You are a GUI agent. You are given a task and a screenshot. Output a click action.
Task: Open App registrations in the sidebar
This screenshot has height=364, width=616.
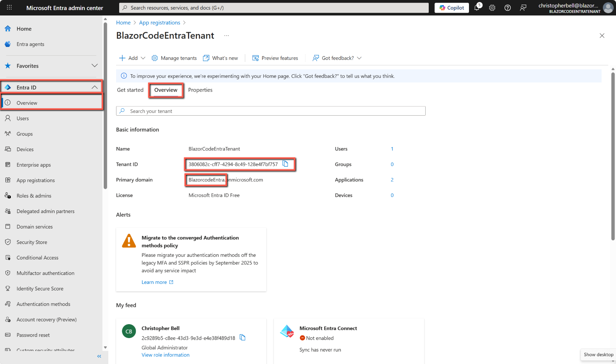coord(36,180)
